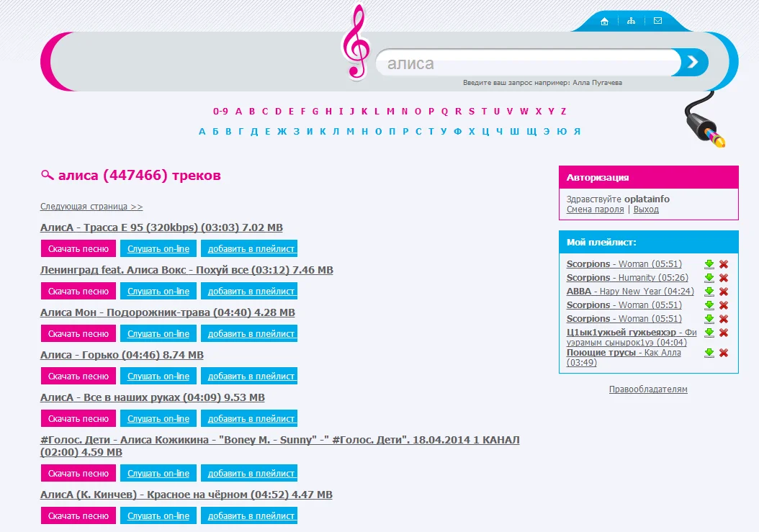The height and width of the screenshot is (532, 759).
Task: Download Поющие трусы - Как Алла
Action: click(x=709, y=353)
